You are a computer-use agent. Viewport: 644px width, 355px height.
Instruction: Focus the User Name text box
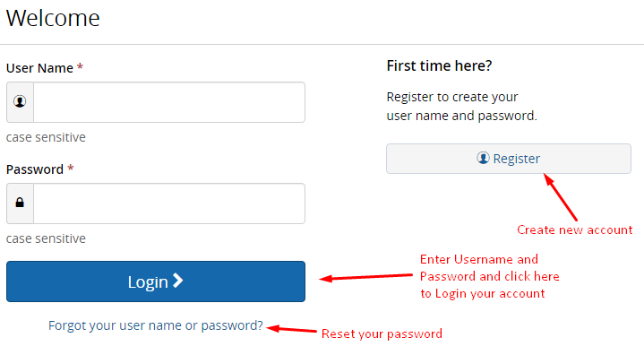[x=169, y=102]
